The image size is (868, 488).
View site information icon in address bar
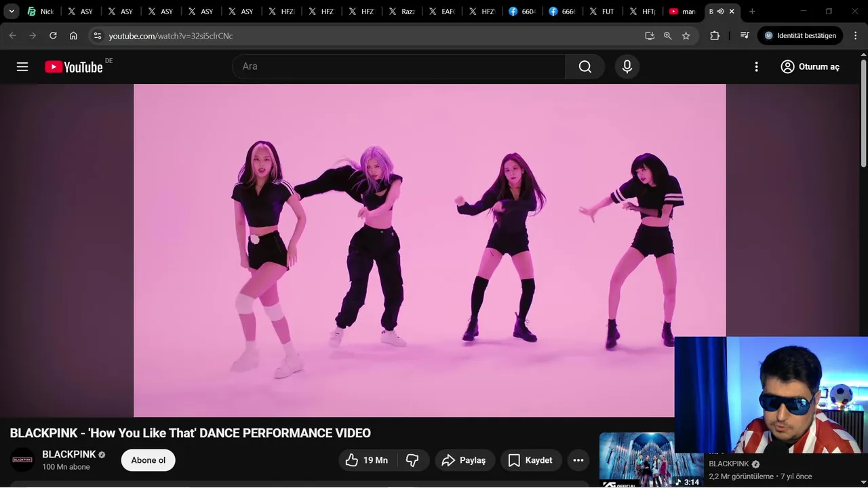pos(97,35)
